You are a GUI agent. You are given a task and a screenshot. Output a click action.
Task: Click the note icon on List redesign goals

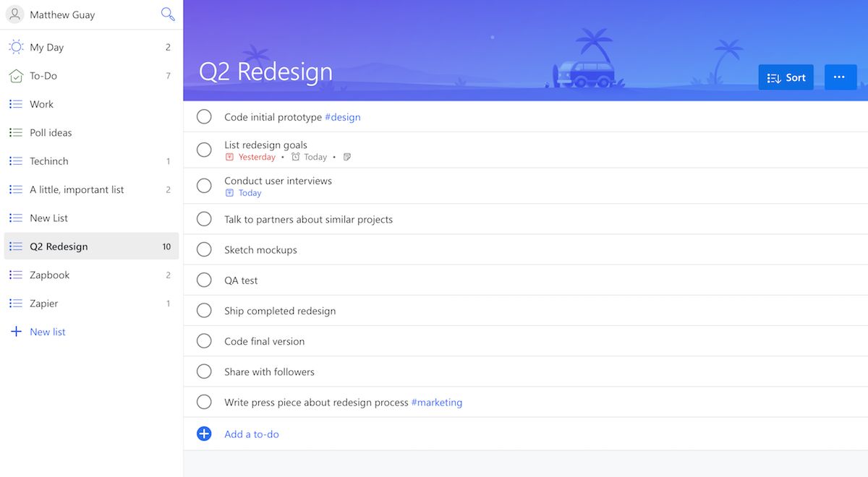tap(347, 157)
